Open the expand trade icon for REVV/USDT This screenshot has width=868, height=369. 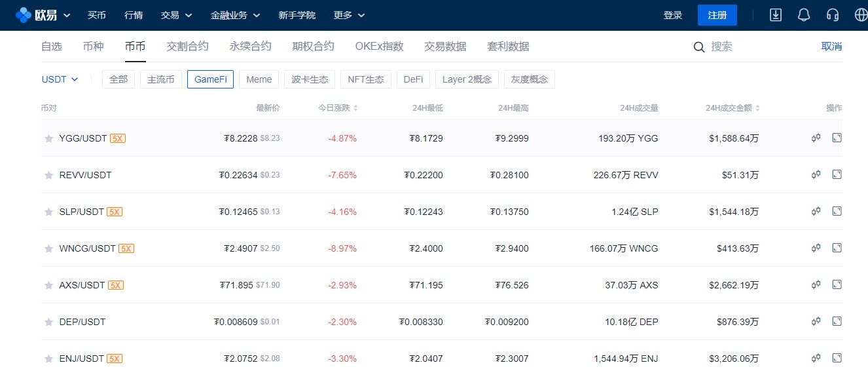(x=837, y=175)
